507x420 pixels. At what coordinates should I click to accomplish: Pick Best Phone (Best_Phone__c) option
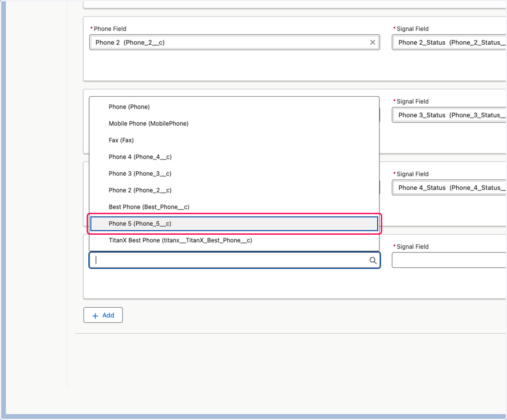(234, 207)
